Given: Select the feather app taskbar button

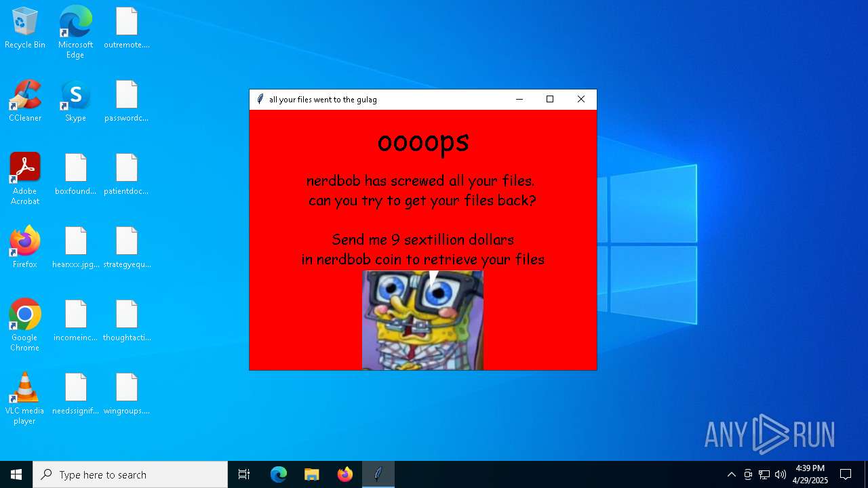Looking at the screenshot, I should click(x=378, y=474).
